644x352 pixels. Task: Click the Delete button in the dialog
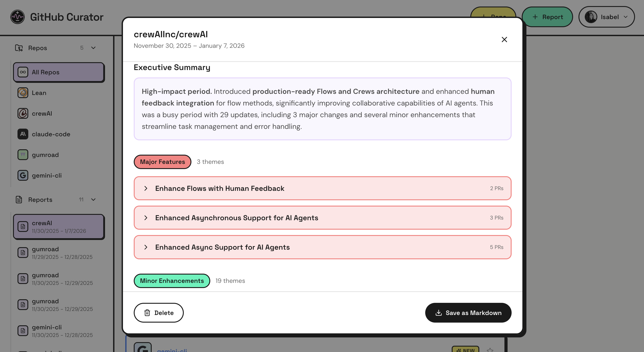tap(158, 313)
